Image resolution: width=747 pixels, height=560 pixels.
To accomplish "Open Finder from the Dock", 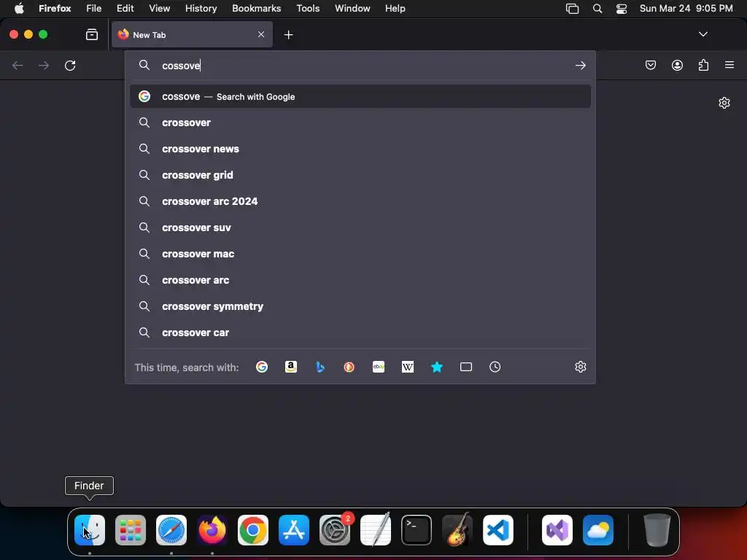I will [x=90, y=530].
